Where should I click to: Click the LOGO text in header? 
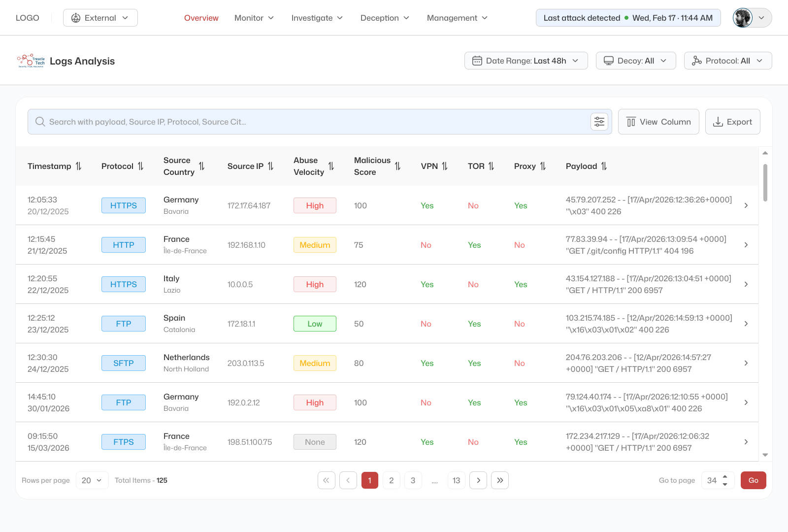pyautogui.click(x=28, y=18)
